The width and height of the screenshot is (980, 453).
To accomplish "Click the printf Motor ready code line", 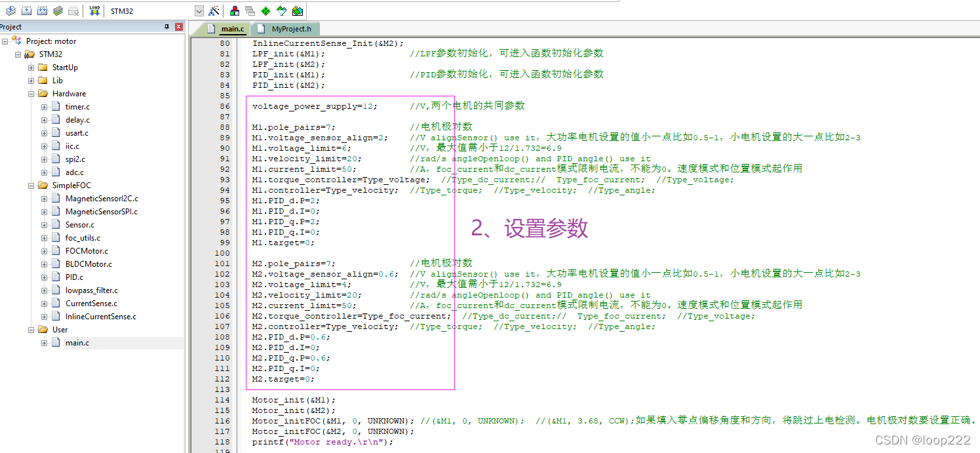I will 323,442.
